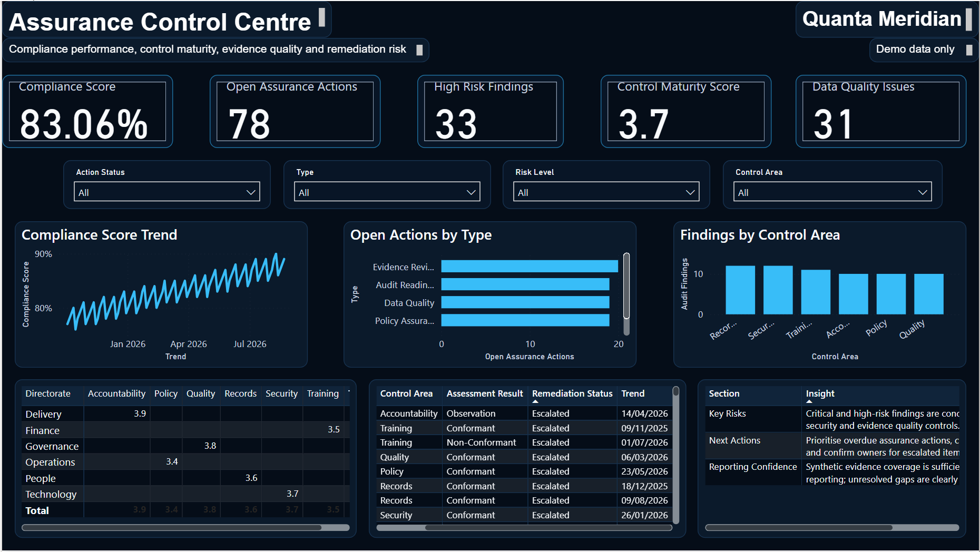Click the Total row label
980x552 pixels.
tap(37, 510)
